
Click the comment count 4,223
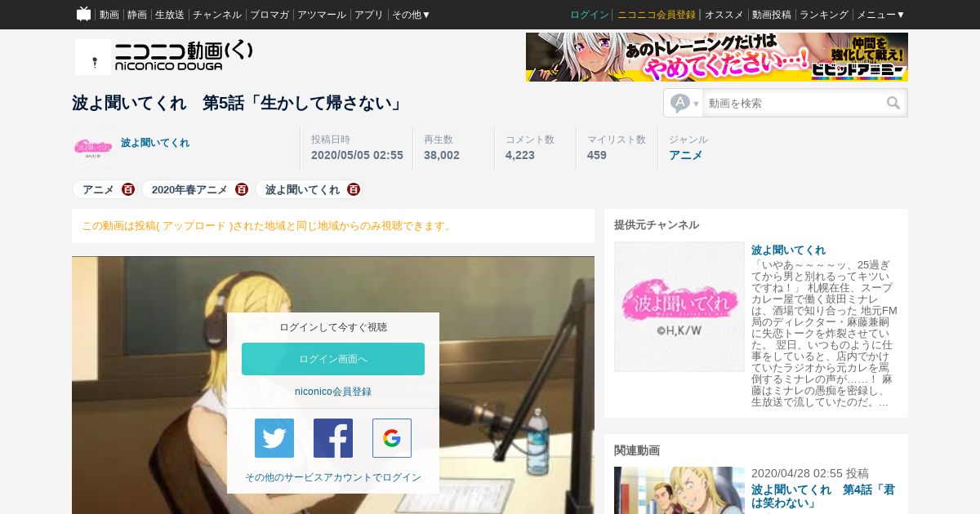(x=520, y=155)
